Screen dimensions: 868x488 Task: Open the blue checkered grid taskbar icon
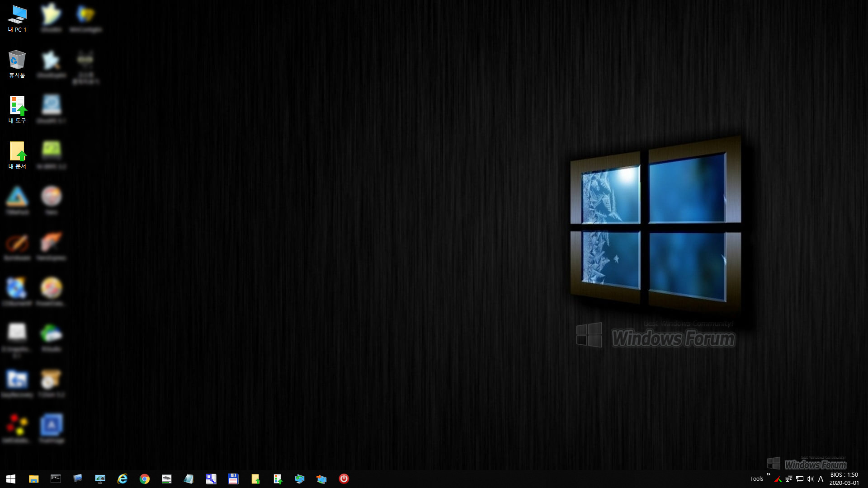click(211, 479)
